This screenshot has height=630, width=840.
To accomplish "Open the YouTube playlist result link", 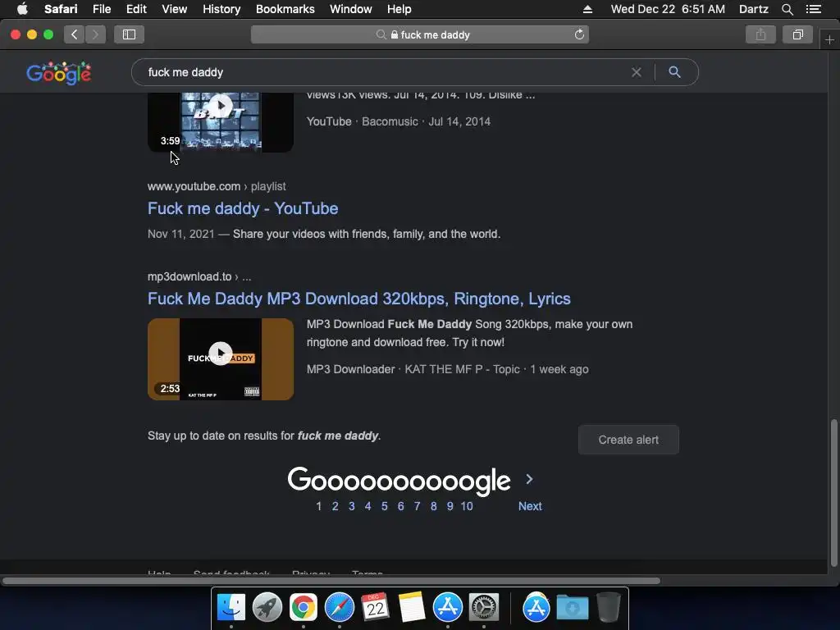I will pyautogui.click(x=243, y=208).
